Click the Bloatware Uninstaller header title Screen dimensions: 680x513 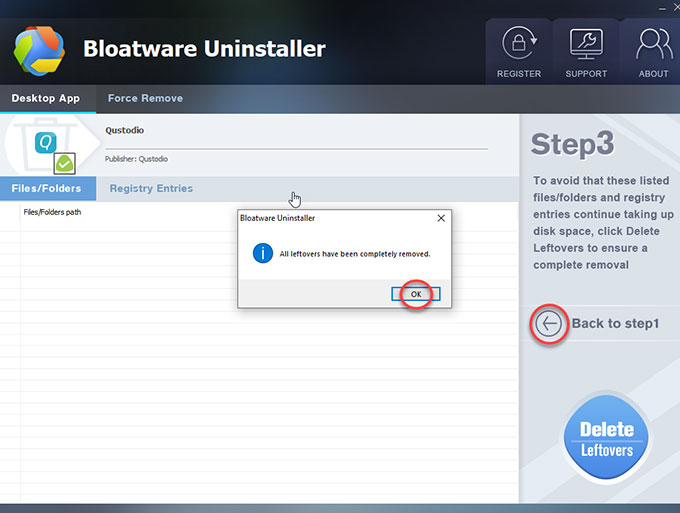(x=204, y=49)
